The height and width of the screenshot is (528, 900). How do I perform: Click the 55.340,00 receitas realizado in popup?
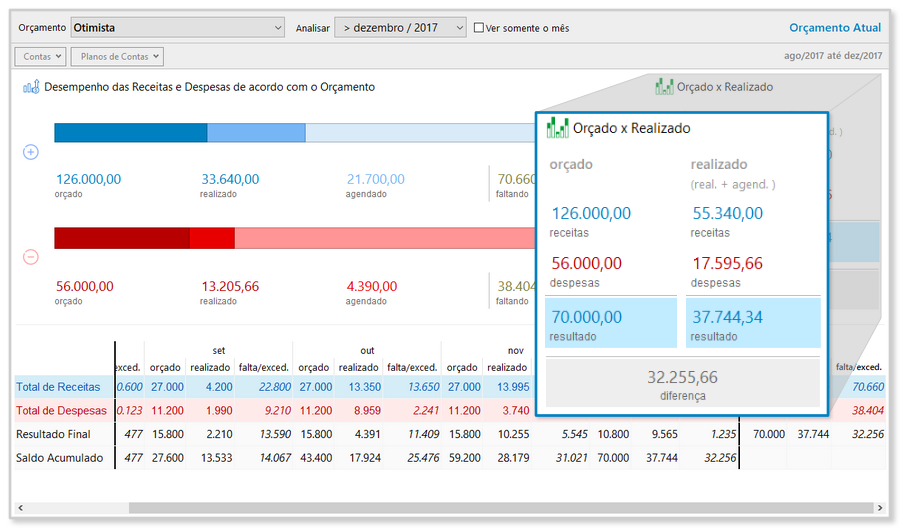pos(727,213)
